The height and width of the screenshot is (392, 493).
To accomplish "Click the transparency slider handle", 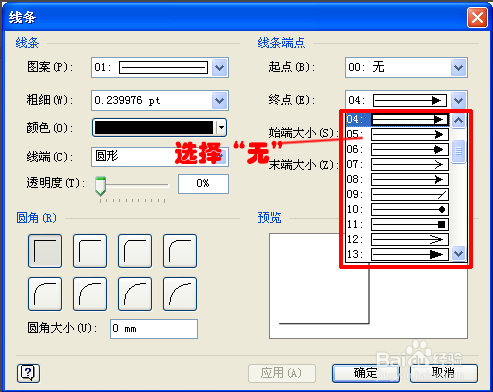I will 100,186.
